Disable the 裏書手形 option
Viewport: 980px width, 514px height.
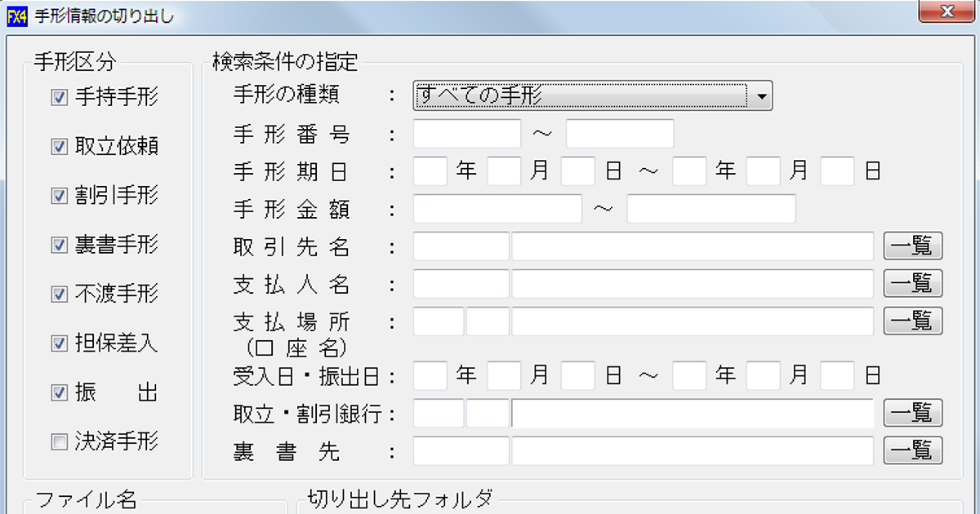tap(59, 245)
